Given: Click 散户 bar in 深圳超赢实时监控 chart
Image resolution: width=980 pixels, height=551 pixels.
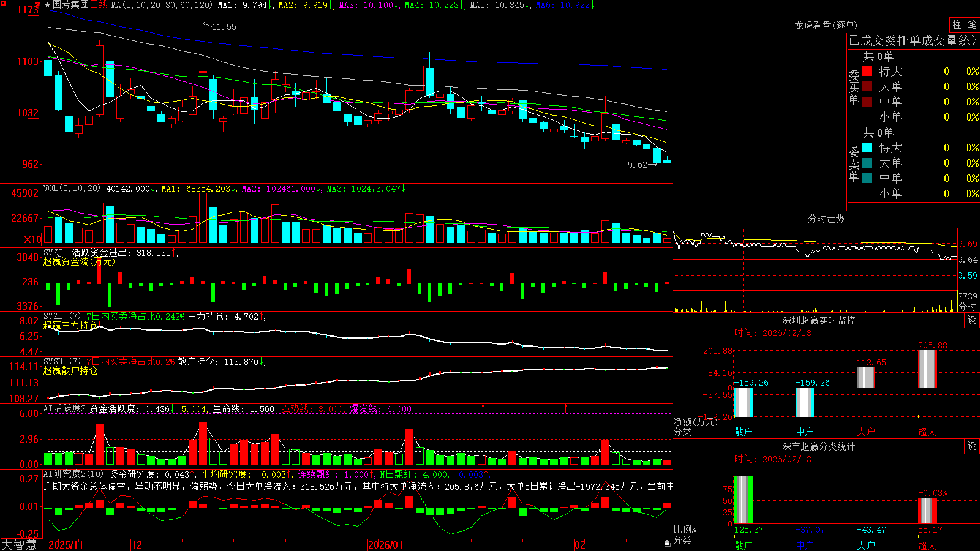Looking at the screenshot, I should [744, 402].
